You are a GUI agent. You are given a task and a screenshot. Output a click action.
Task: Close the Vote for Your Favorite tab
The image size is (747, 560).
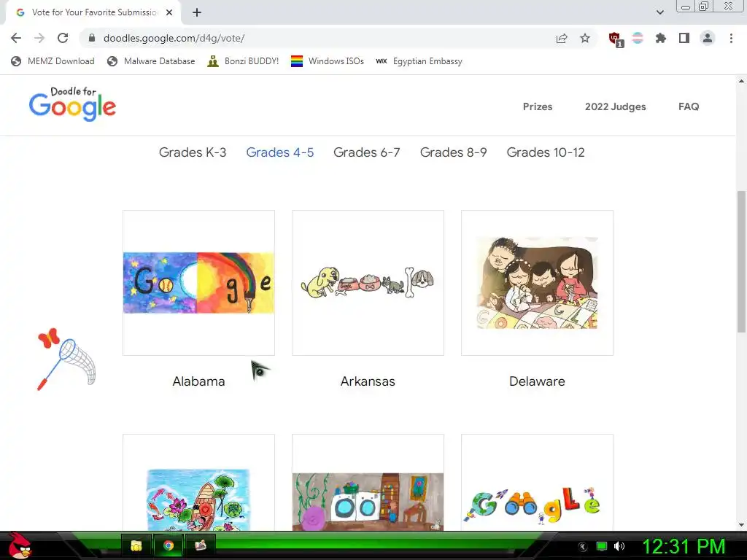click(169, 12)
